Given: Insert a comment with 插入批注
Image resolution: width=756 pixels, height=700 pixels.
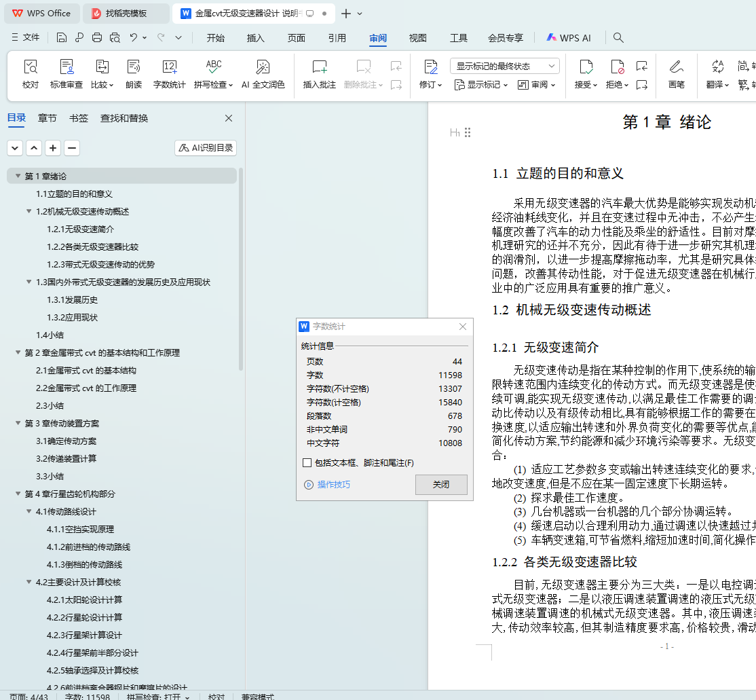Looking at the screenshot, I should [x=319, y=74].
